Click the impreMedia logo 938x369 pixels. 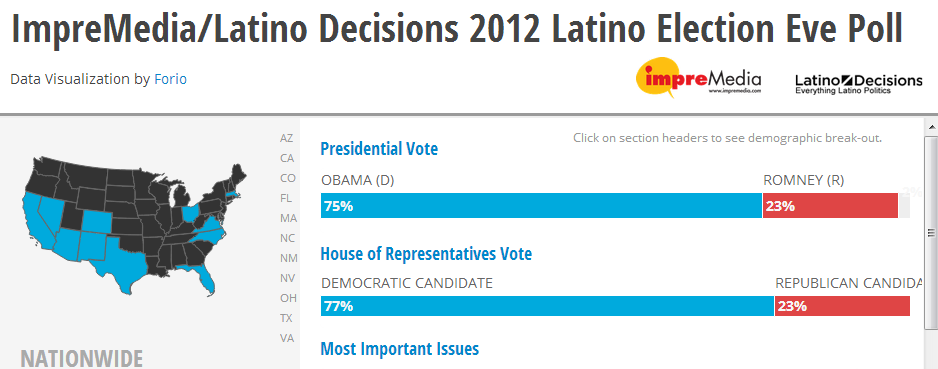point(698,77)
